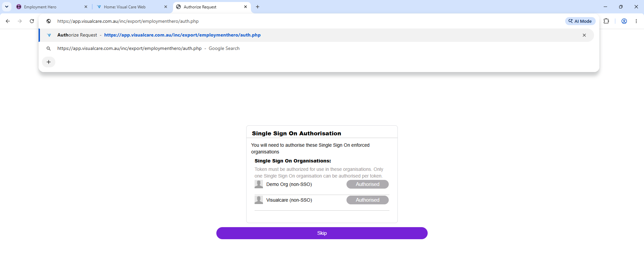Click the Visualcare favicon in suggestion row
The height and width of the screenshot is (268, 644).
click(x=49, y=35)
